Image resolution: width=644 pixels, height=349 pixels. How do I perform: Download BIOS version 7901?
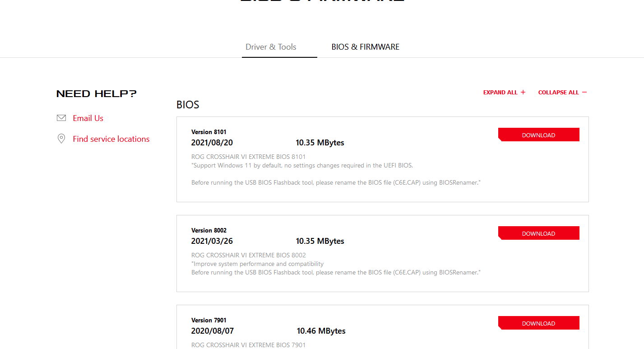(x=538, y=323)
